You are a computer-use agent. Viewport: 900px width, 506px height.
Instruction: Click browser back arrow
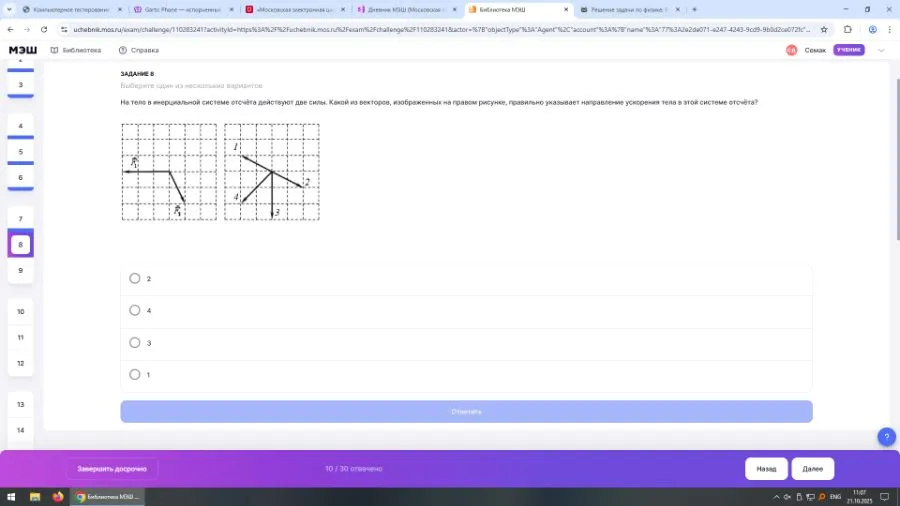[x=10, y=29]
